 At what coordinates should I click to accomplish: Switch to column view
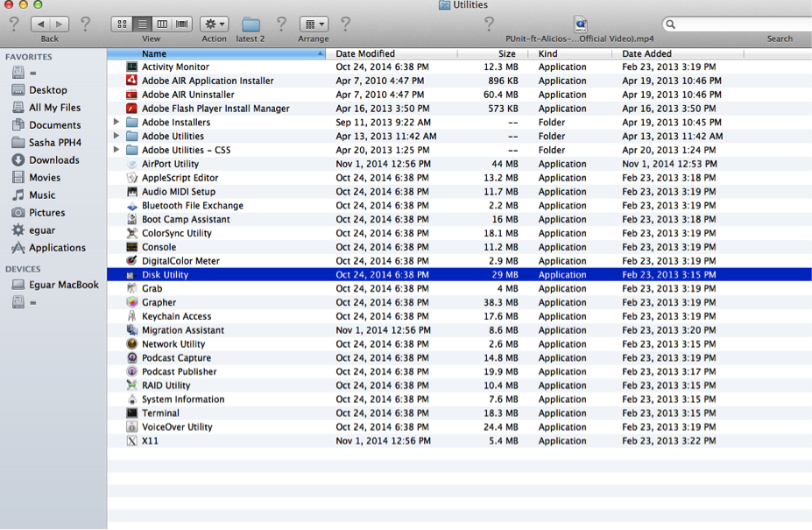pyautogui.click(x=162, y=24)
